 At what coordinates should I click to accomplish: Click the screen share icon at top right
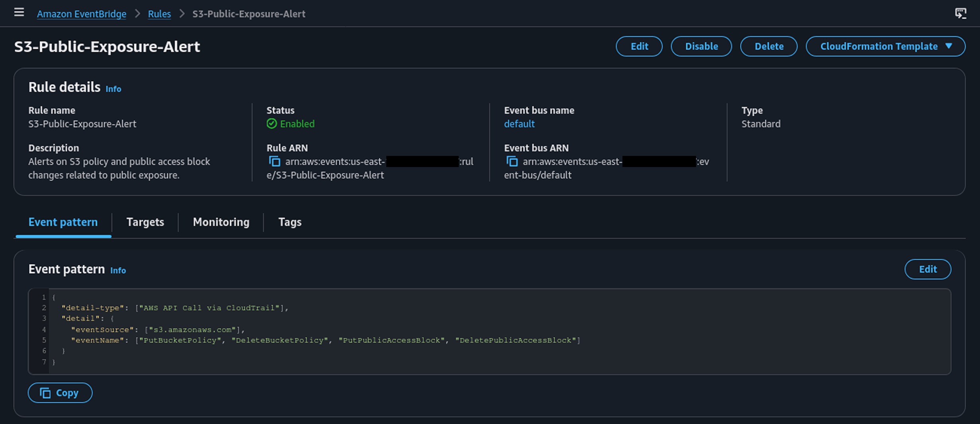pos(960,14)
